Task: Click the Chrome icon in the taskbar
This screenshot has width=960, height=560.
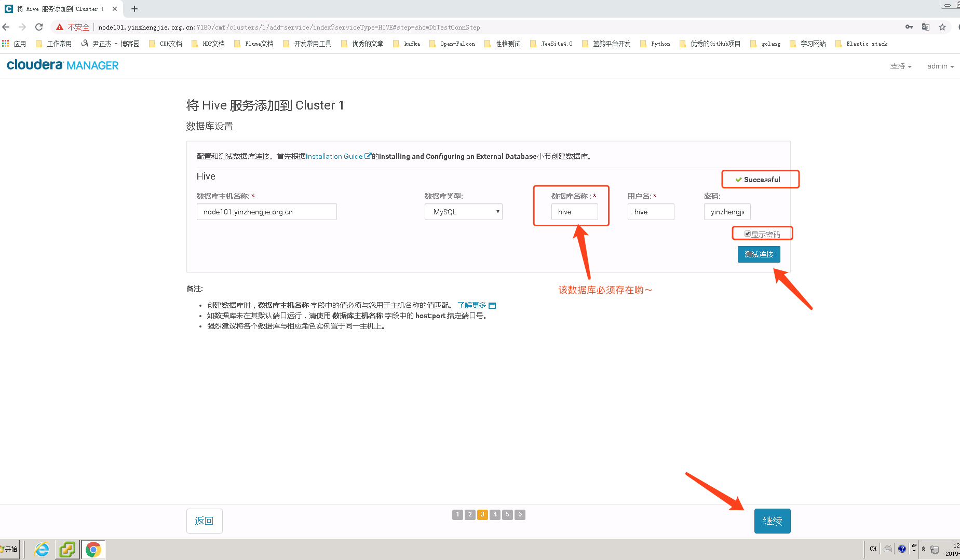Action: pos(93,549)
